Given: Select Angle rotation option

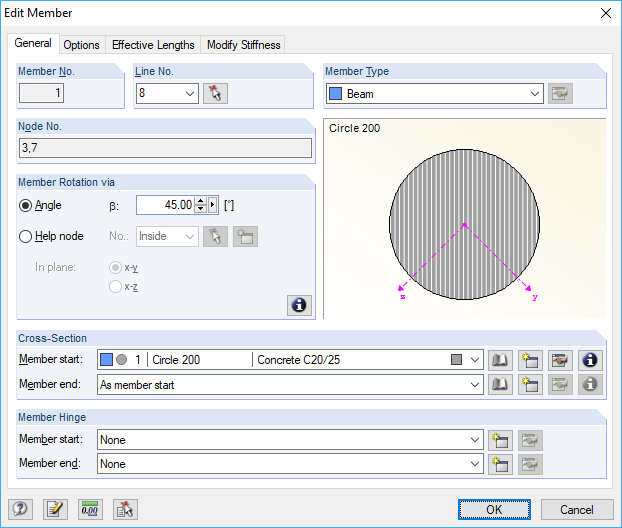Looking at the screenshot, I should point(25,205).
